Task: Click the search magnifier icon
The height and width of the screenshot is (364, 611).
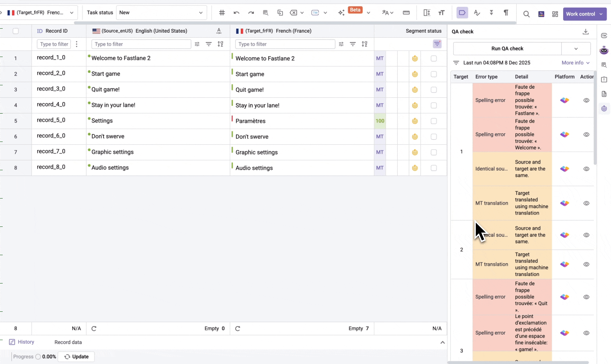Action: (x=526, y=14)
